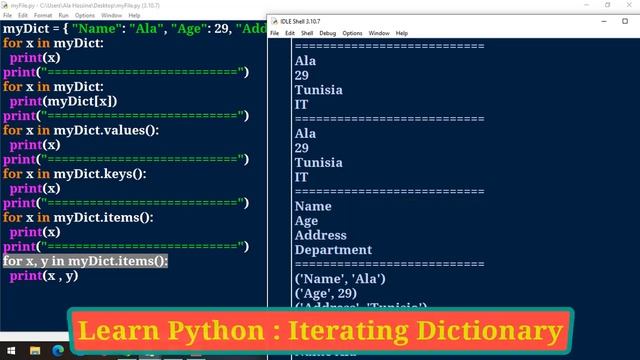Click the myDict definition line in the editor
This screenshot has width=640, height=360.
pos(135,29)
